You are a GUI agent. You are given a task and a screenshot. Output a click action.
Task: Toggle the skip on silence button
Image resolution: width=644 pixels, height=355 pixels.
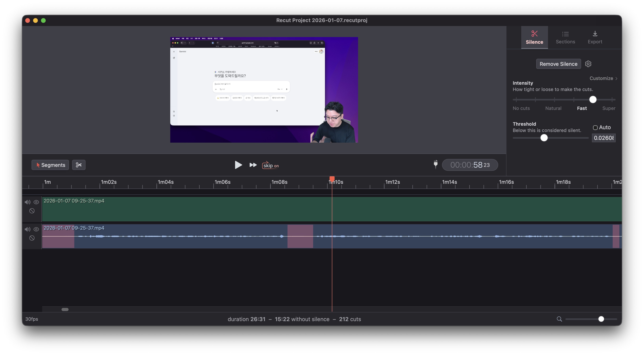tap(271, 165)
